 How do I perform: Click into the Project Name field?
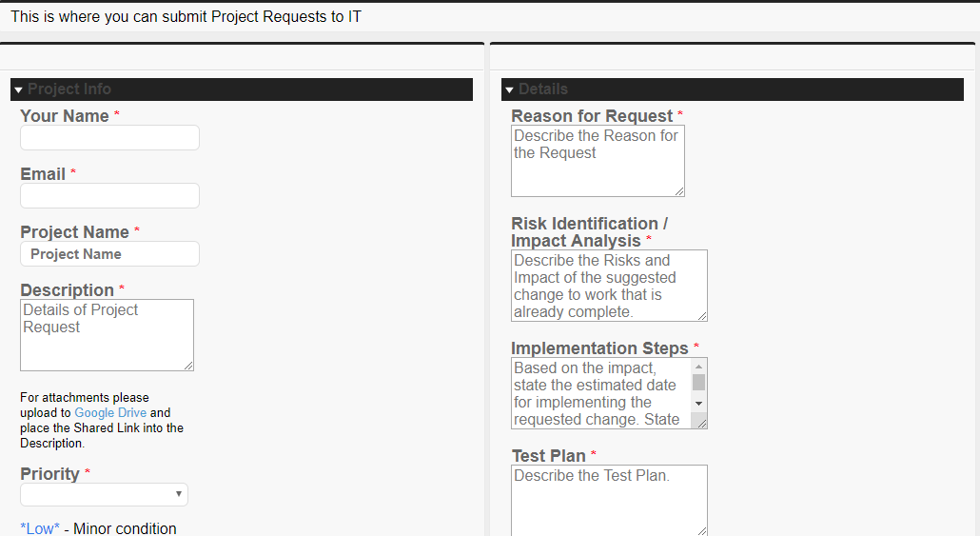click(109, 254)
